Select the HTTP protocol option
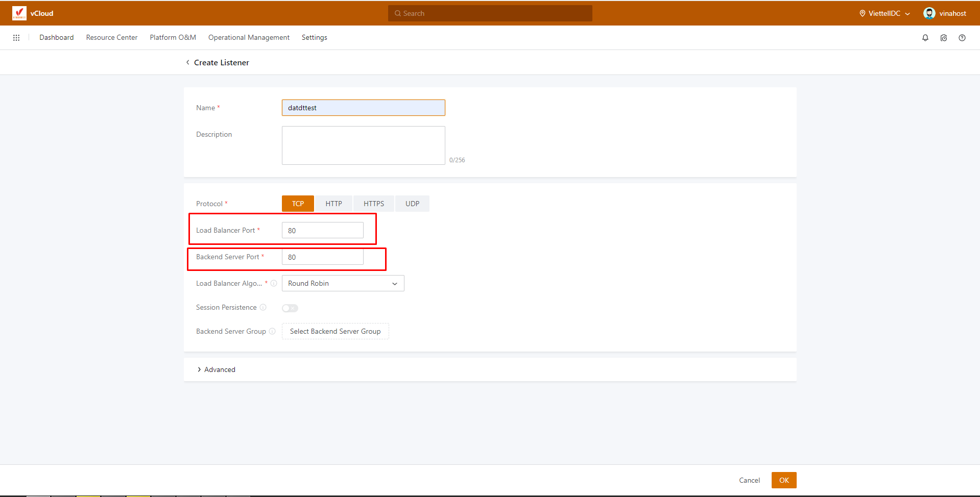 333,204
